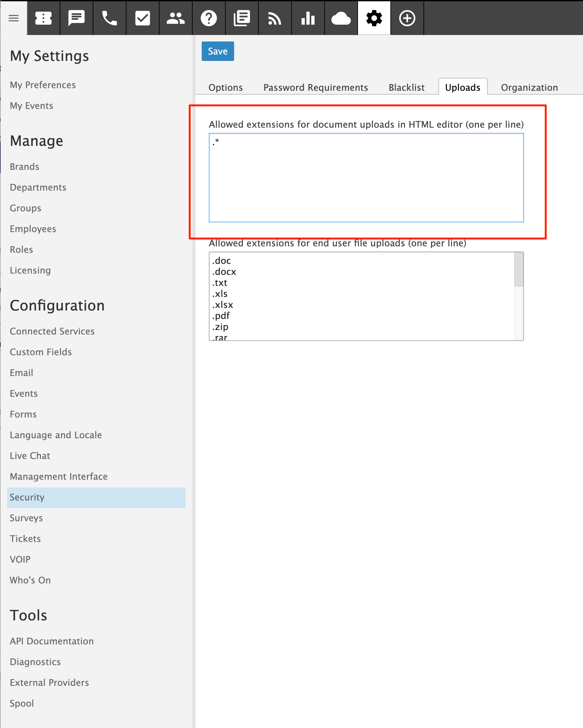The image size is (583, 728).
Task: Open the RSS feed icon
Action: click(275, 18)
